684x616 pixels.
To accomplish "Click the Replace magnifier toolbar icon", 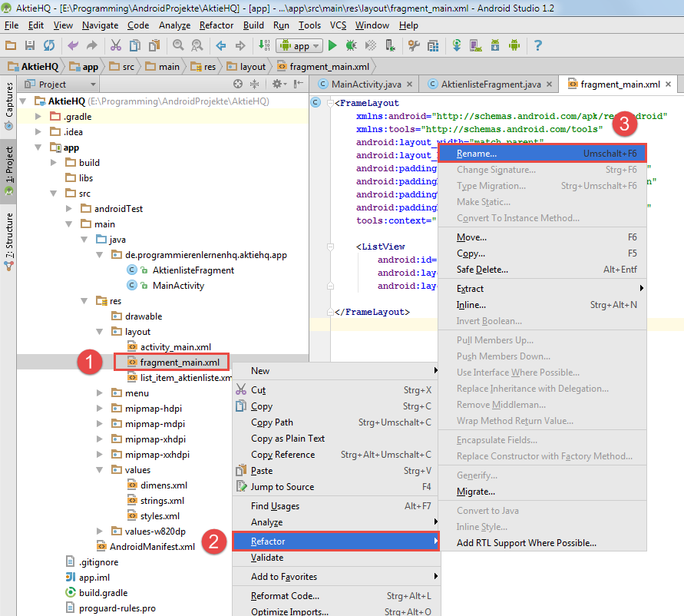I will tap(197, 45).
